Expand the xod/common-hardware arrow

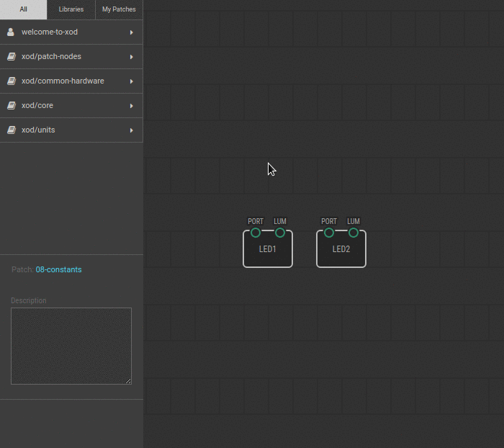click(132, 81)
